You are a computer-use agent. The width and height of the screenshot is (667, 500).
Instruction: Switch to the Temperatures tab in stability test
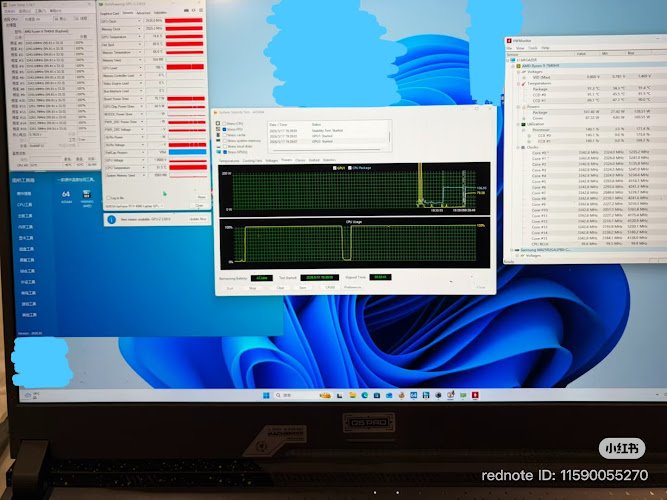[x=229, y=161]
